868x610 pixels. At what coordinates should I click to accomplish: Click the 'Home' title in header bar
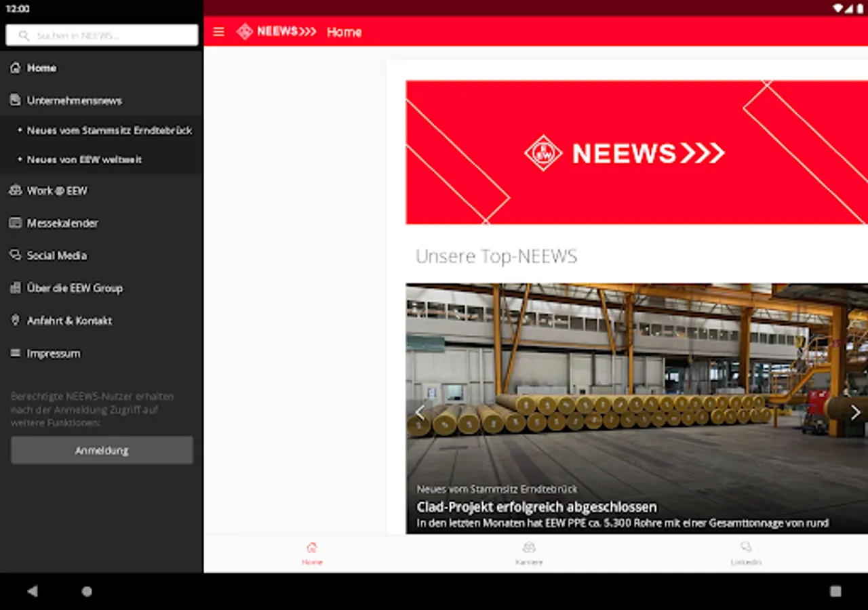click(344, 32)
